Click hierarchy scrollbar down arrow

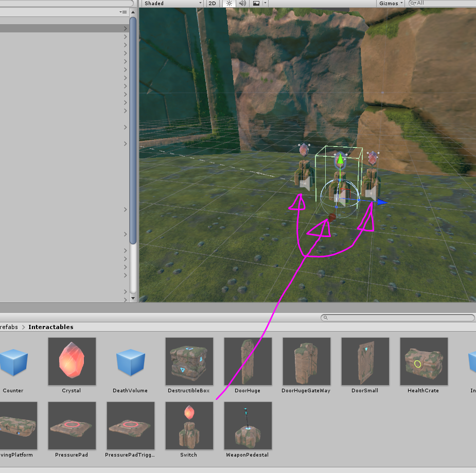(x=133, y=298)
